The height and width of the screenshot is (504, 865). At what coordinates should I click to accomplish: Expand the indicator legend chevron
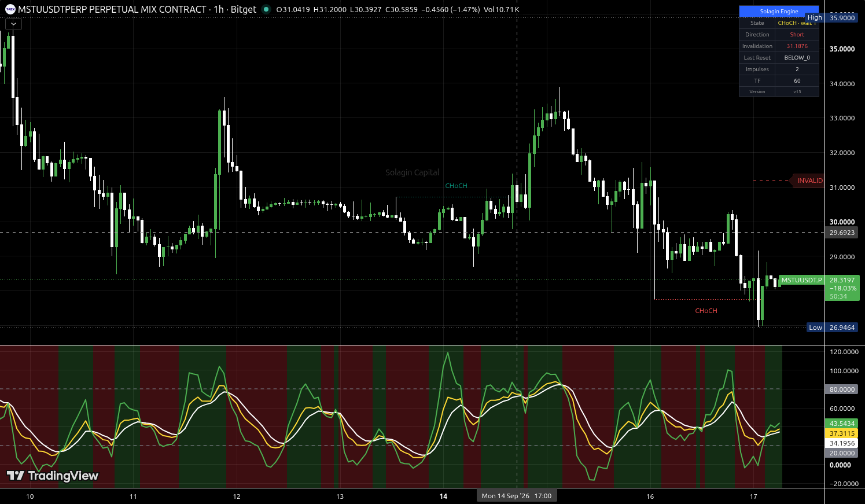pos(13,24)
